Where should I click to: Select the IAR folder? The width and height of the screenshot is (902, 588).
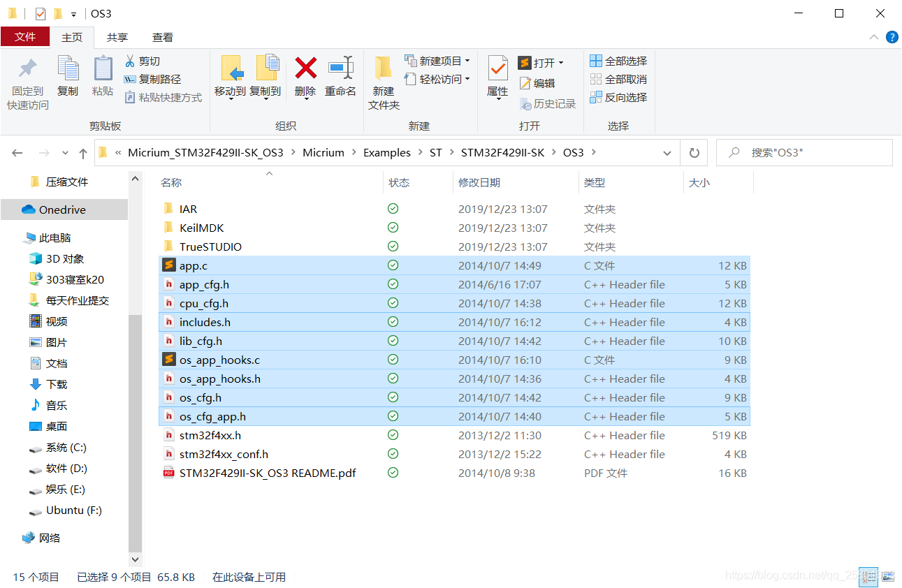(455, 209)
